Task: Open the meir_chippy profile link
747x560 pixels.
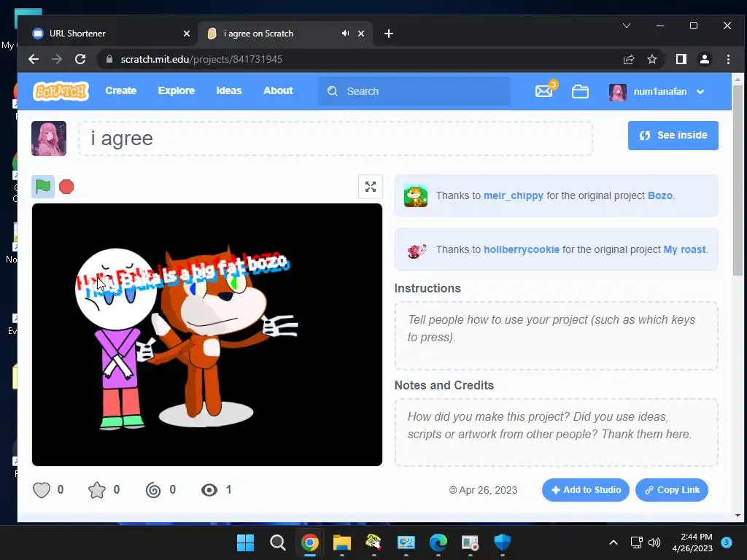Action: (513, 195)
